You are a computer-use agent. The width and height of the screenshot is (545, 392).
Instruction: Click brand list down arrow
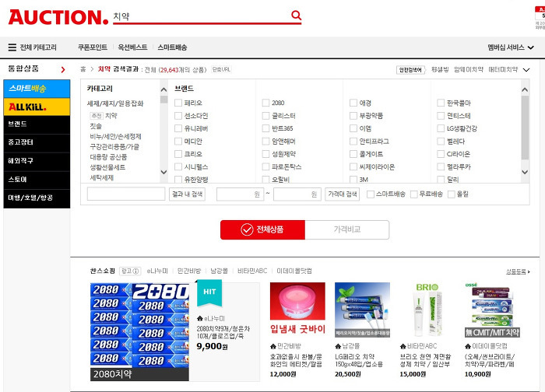point(525,172)
